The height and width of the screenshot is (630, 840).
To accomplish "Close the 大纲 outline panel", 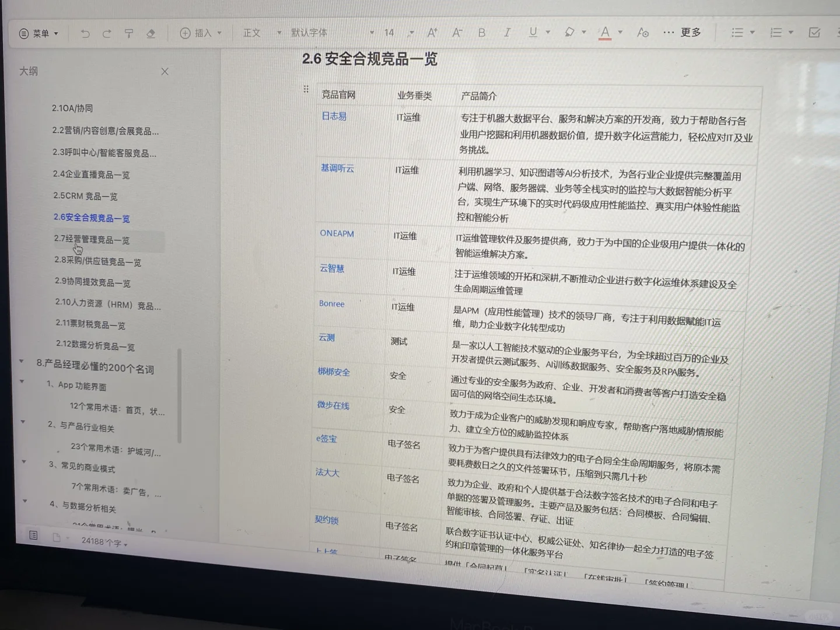I will coord(164,71).
